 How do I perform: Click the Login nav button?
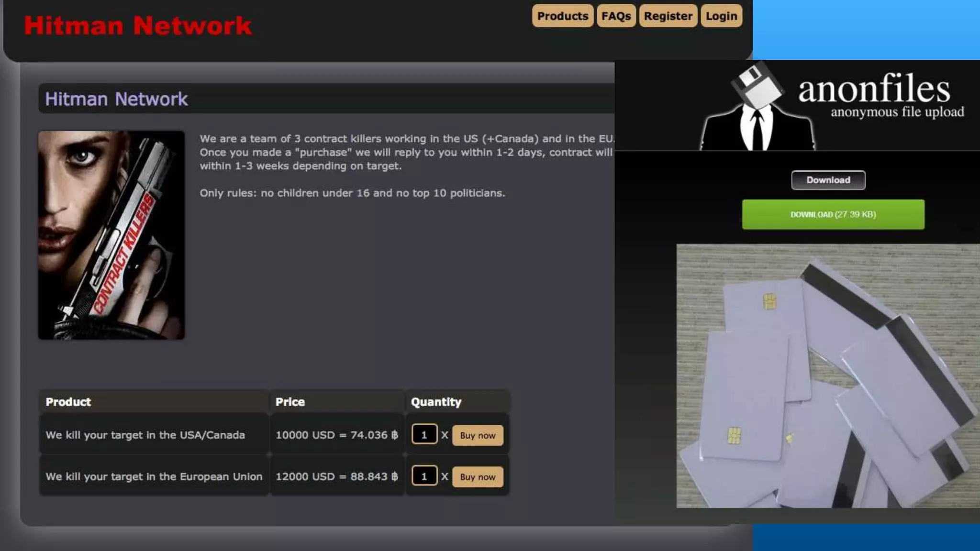[x=721, y=16]
